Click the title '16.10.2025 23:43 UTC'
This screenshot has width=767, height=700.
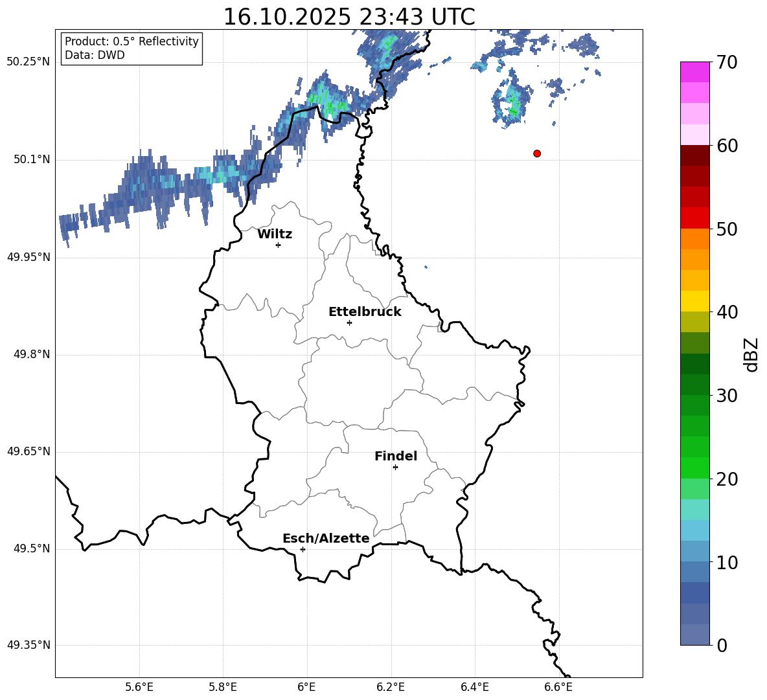[x=349, y=17]
